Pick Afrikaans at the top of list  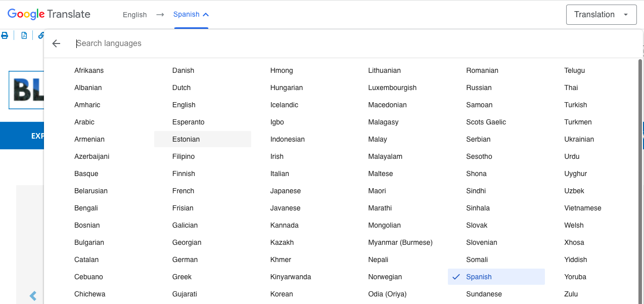click(89, 70)
